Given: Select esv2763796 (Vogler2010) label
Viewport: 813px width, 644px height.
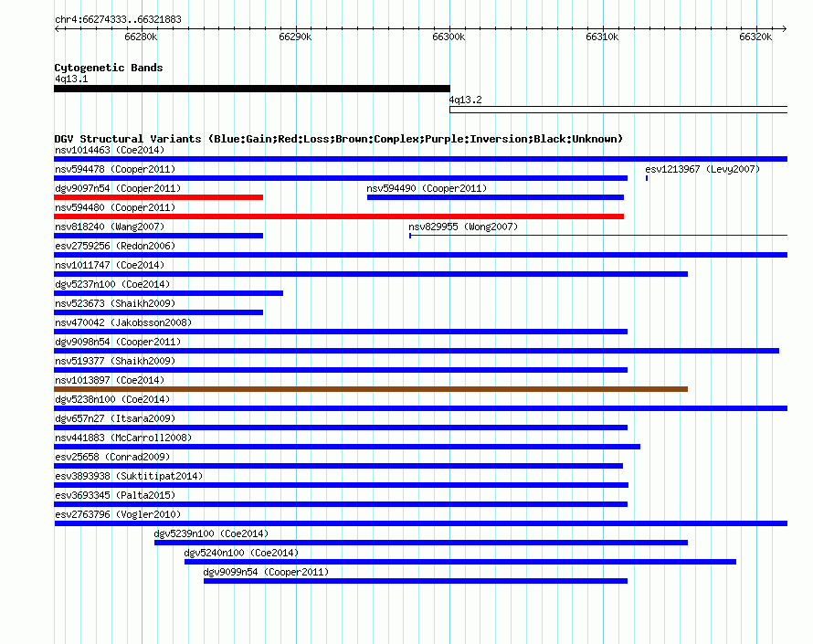Looking at the screenshot, I should point(118,515).
